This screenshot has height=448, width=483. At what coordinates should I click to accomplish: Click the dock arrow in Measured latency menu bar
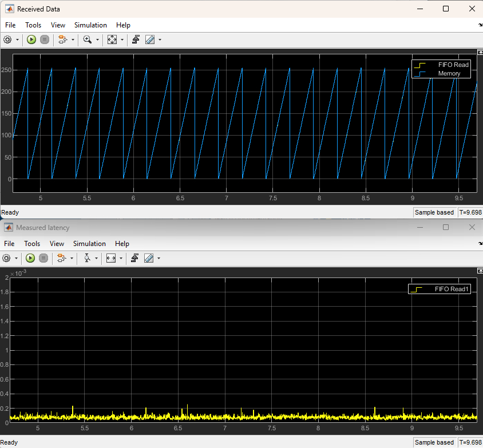pyautogui.click(x=480, y=244)
